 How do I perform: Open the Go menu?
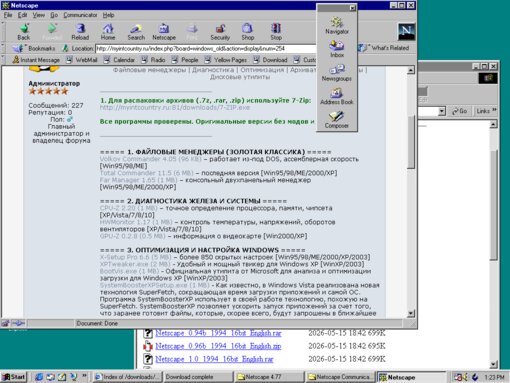pos(54,15)
